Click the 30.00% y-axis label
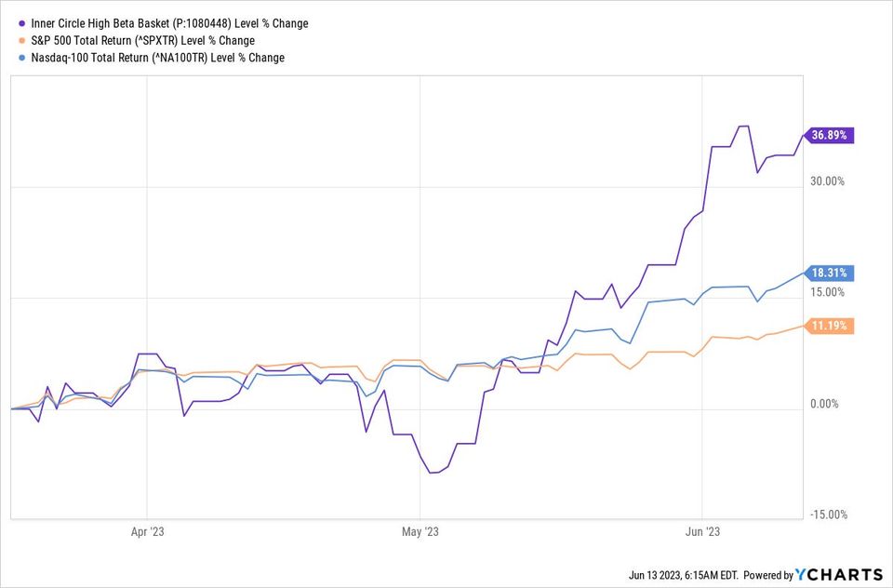This screenshot has height=588, width=893. click(x=828, y=181)
